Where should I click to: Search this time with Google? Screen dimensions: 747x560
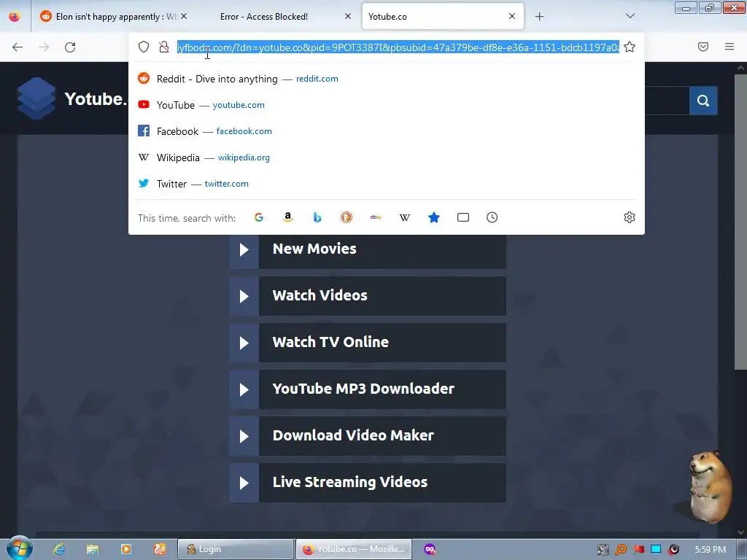pyautogui.click(x=259, y=217)
